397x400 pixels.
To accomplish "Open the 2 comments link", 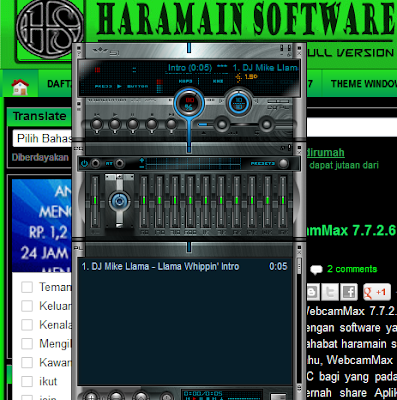I will click(x=352, y=269).
